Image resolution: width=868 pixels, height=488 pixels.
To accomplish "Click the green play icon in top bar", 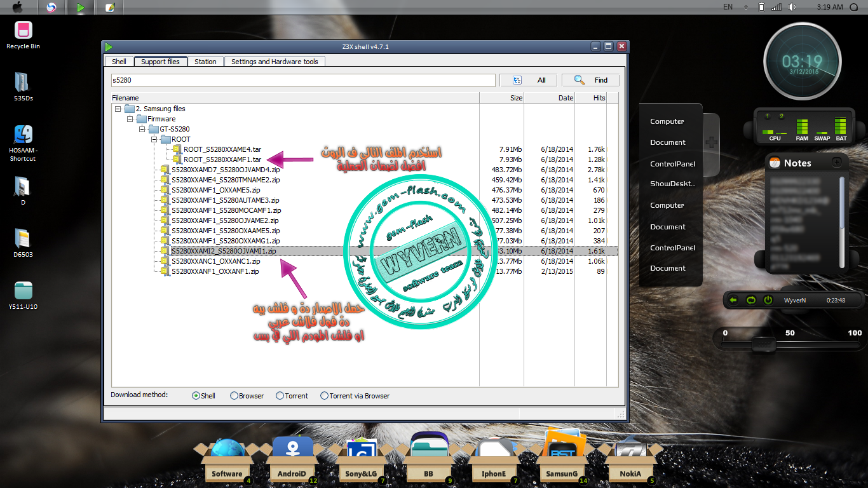I will [80, 8].
